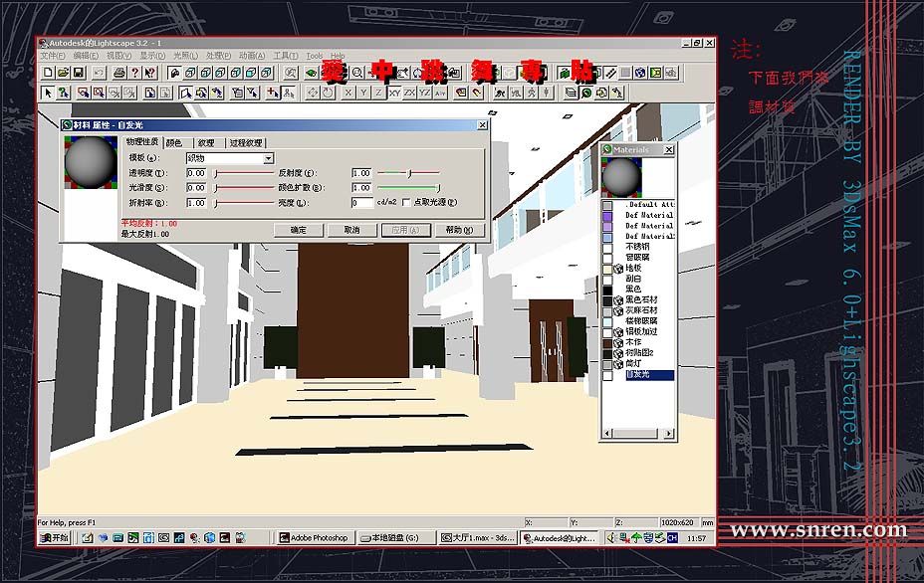
Task: Click the 帮助(H) button in material dialog
Action: point(460,230)
